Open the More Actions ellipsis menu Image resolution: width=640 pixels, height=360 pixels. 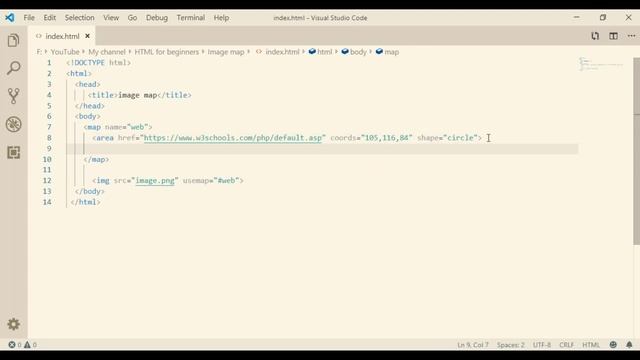(x=631, y=36)
